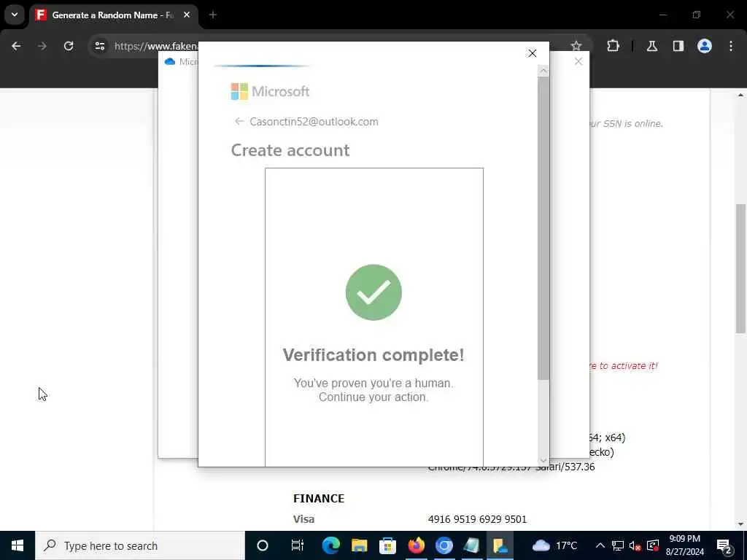Click the Visa label on the page

click(303, 519)
